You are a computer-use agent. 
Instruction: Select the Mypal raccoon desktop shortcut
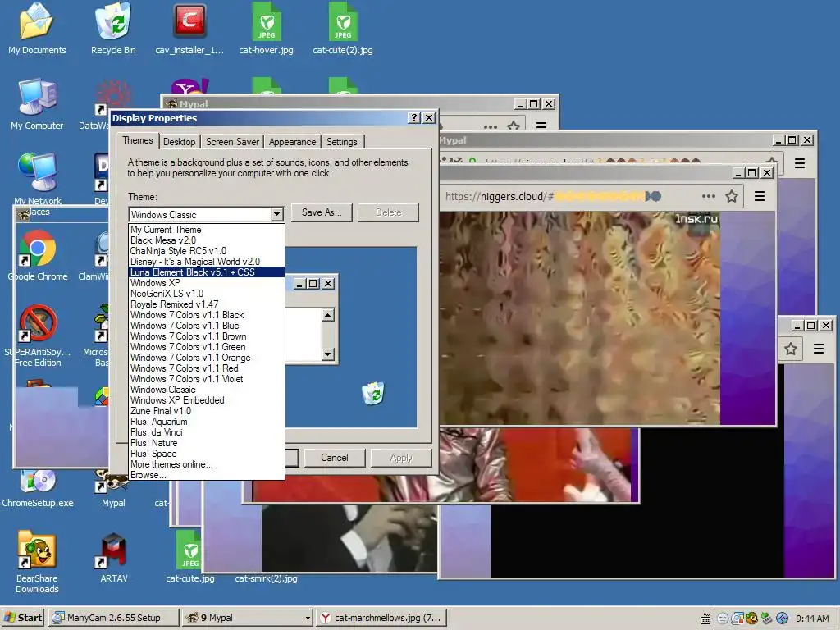[113, 489]
